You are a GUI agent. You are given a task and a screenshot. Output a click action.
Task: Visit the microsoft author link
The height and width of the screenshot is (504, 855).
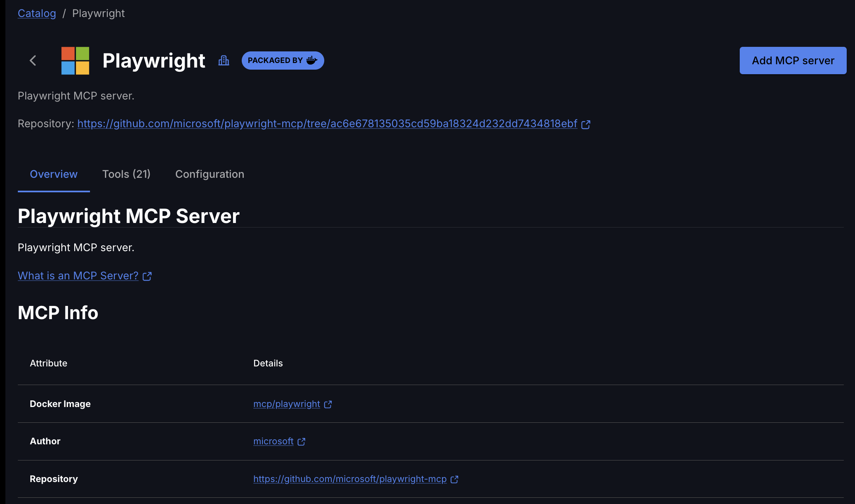tap(273, 441)
